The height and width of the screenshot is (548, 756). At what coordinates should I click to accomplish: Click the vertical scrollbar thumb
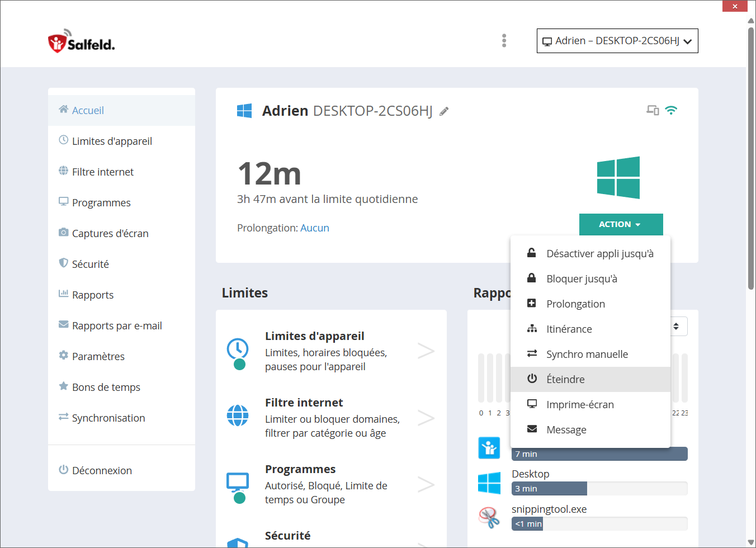(x=751, y=158)
